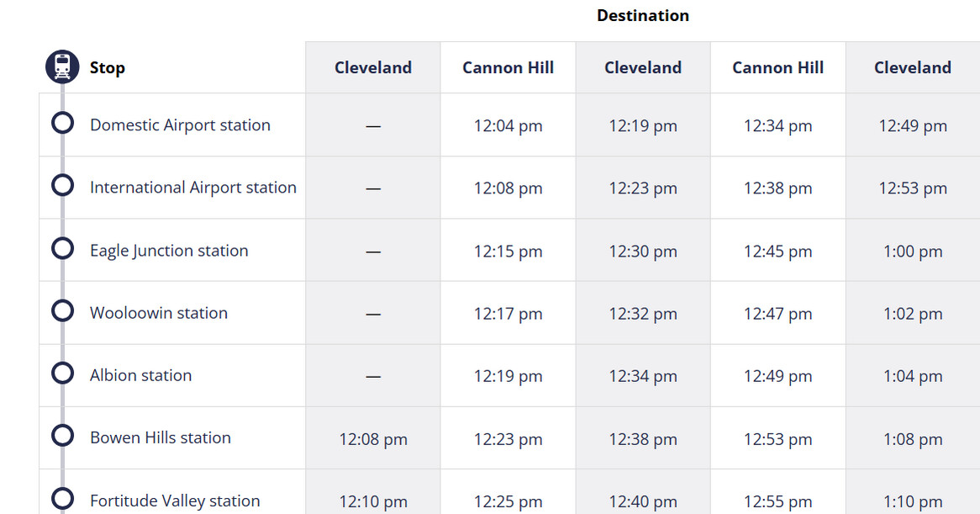Click the Stop column header text
This screenshot has width=980, height=514.
click(x=107, y=68)
